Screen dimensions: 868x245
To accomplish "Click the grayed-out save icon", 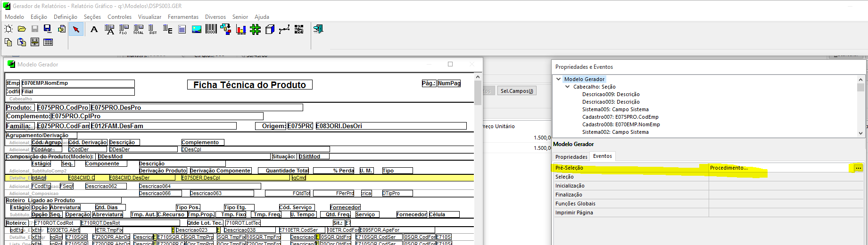I will pyautogui.click(x=35, y=29).
